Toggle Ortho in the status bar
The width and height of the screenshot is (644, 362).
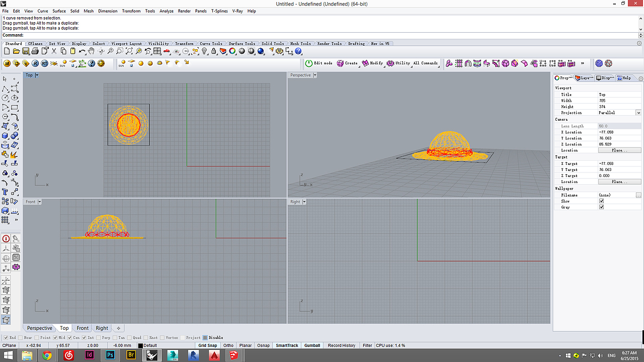pyautogui.click(x=228, y=345)
